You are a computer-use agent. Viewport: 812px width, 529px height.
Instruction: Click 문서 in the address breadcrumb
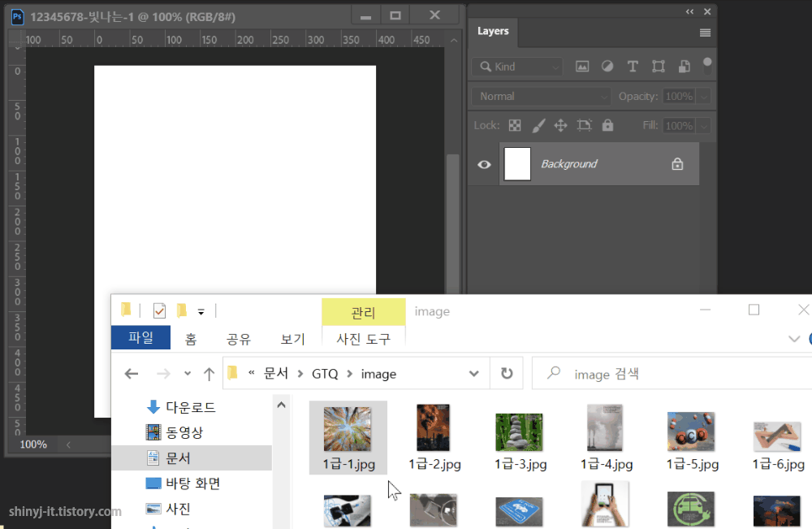pos(275,374)
